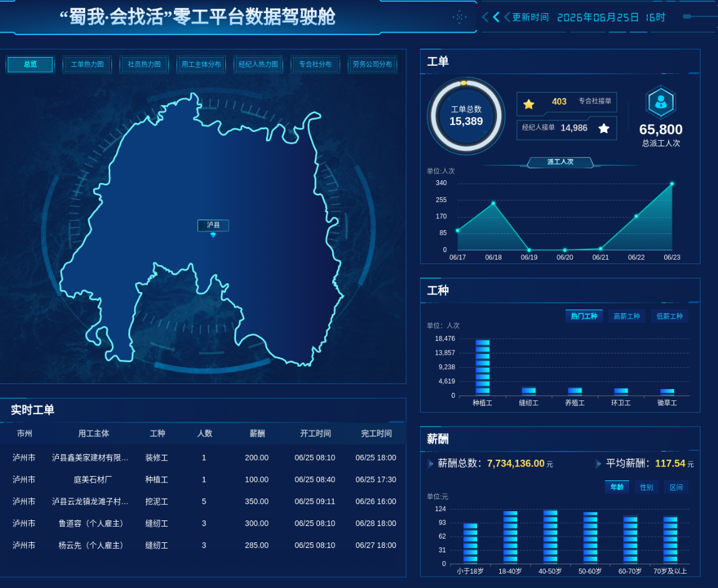This screenshot has width=718, height=588.
Task: Click the 用工主体 column header
Action: (x=94, y=433)
